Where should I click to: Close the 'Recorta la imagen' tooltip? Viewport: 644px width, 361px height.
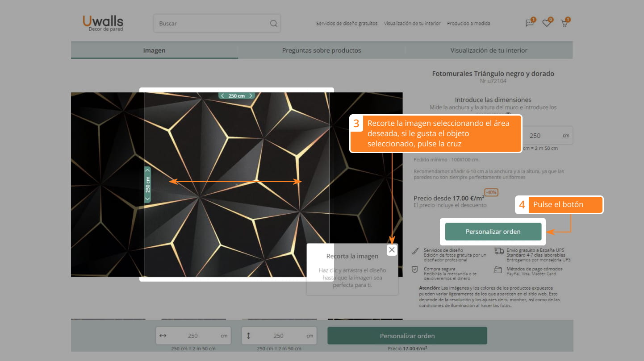[x=392, y=250]
